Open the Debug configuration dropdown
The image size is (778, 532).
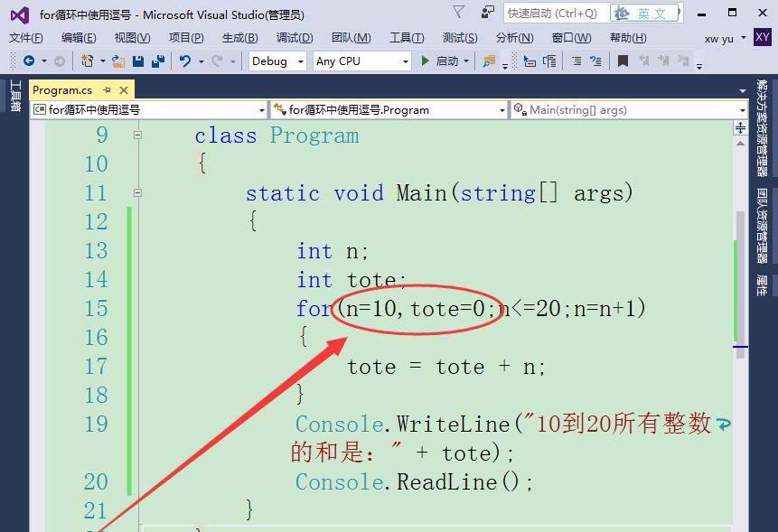point(277,61)
